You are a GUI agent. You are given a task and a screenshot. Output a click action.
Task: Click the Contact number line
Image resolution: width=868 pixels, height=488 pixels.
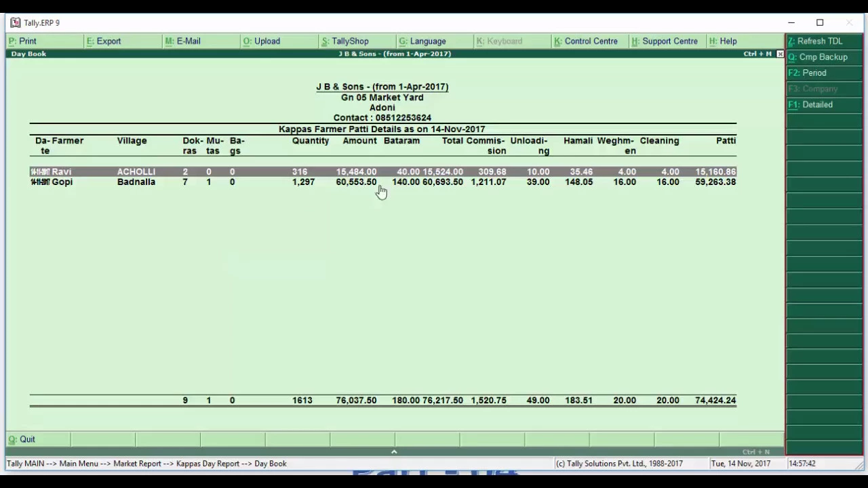pyautogui.click(x=382, y=118)
